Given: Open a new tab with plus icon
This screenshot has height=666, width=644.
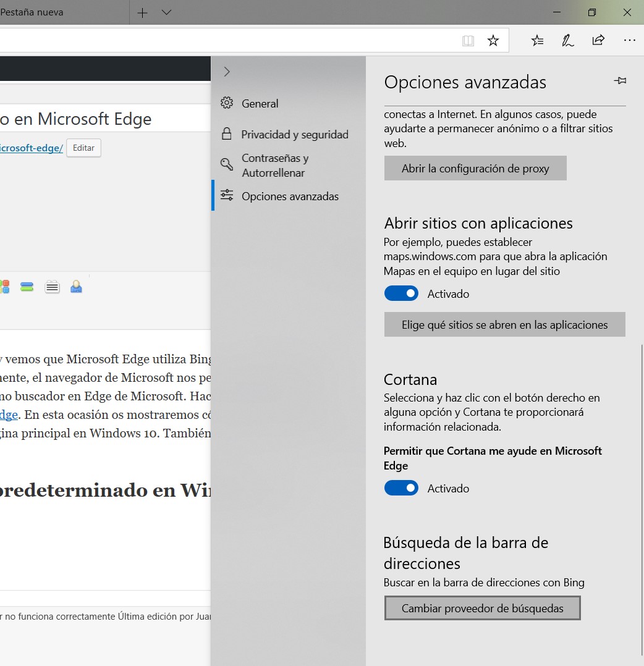Looking at the screenshot, I should tap(142, 12).
